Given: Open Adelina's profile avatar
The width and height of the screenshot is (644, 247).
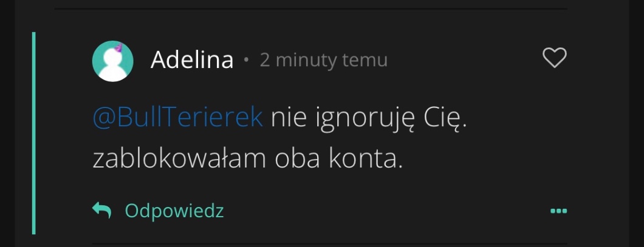Looking at the screenshot, I should coord(112,61).
